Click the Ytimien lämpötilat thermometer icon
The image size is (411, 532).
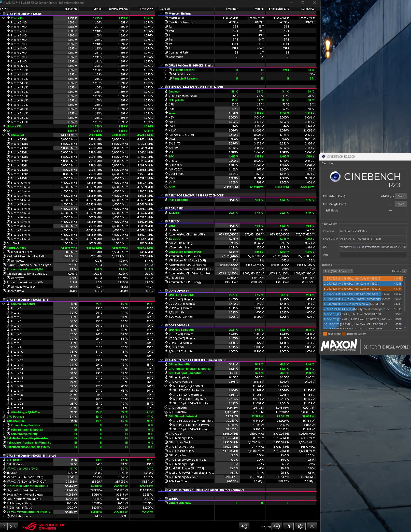[x=8, y=304]
